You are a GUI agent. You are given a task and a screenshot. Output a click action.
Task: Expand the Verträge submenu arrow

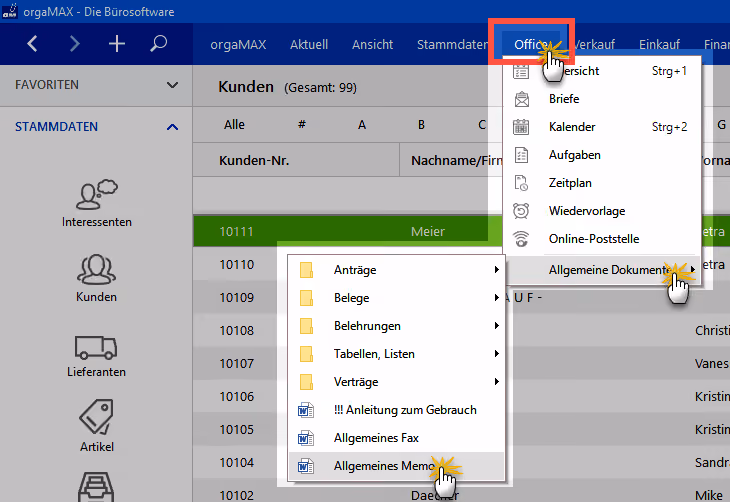[x=497, y=381]
